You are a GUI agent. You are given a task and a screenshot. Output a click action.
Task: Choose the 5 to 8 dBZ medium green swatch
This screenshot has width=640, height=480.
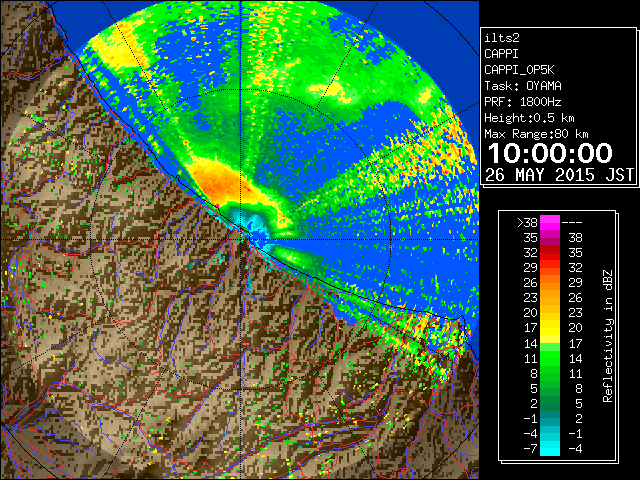[550, 388]
